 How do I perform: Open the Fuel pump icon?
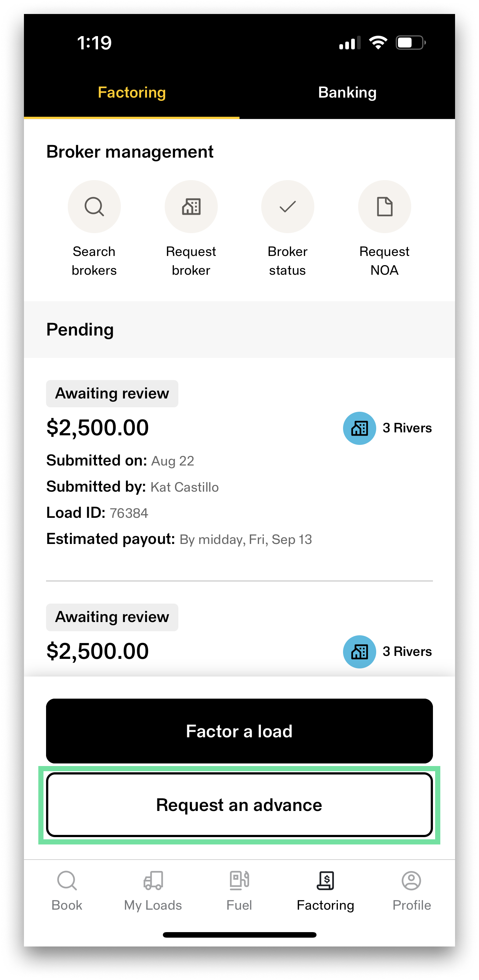(239, 880)
